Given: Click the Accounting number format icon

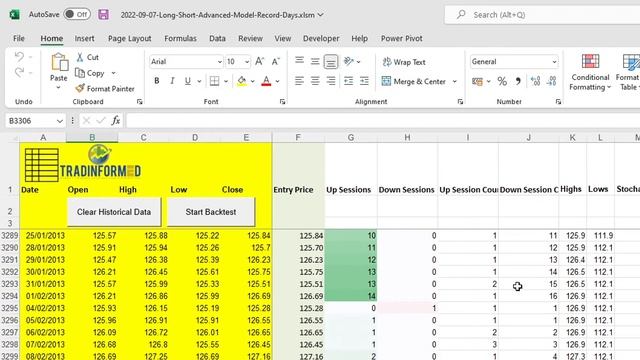Looking at the screenshot, I should click(477, 82).
